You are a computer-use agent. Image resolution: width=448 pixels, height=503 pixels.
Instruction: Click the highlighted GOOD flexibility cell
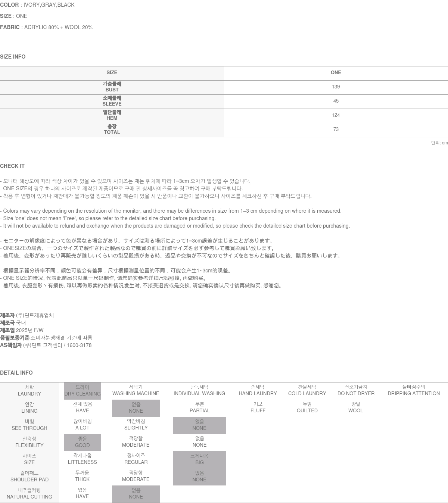tap(82, 442)
